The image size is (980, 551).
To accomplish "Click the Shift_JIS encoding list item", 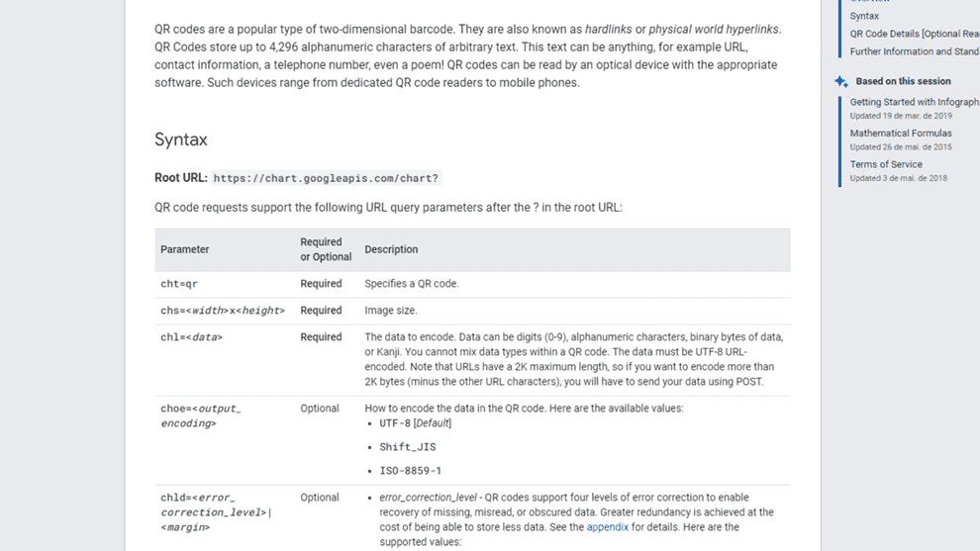I will [x=408, y=447].
